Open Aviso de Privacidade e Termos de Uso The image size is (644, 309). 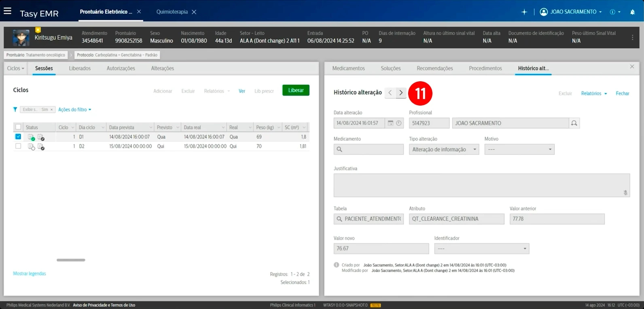[x=104, y=305]
